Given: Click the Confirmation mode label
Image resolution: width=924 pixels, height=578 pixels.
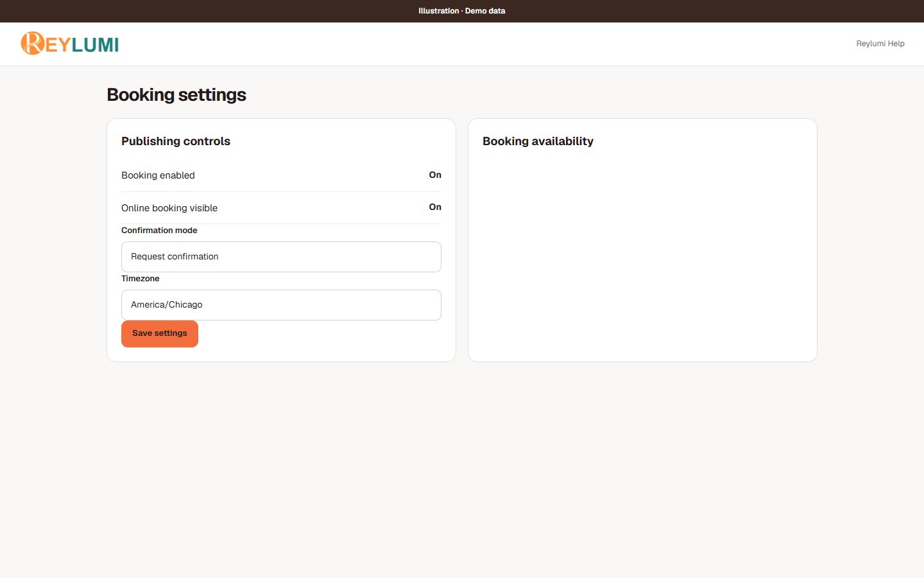Looking at the screenshot, I should (x=159, y=230).
